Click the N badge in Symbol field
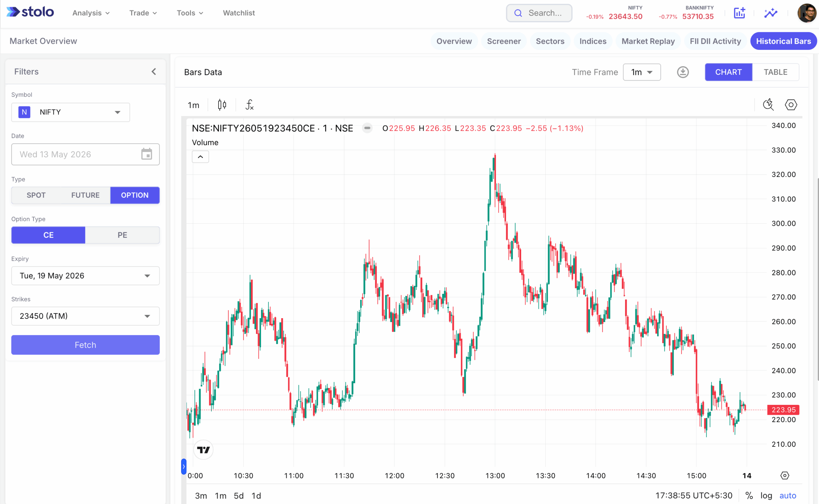The height and width of the screenshot is (504, 819). click(x=24, y=112)
